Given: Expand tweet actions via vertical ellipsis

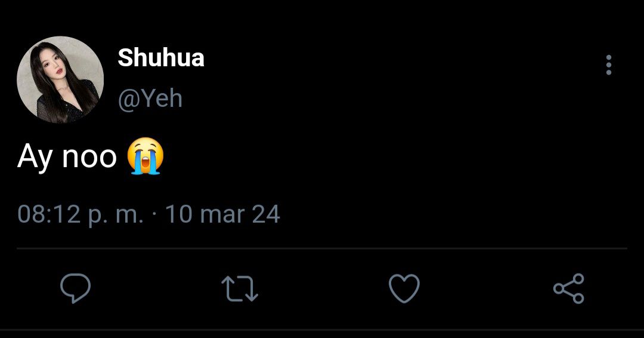Looking at the screenshot, I should 609,65.
